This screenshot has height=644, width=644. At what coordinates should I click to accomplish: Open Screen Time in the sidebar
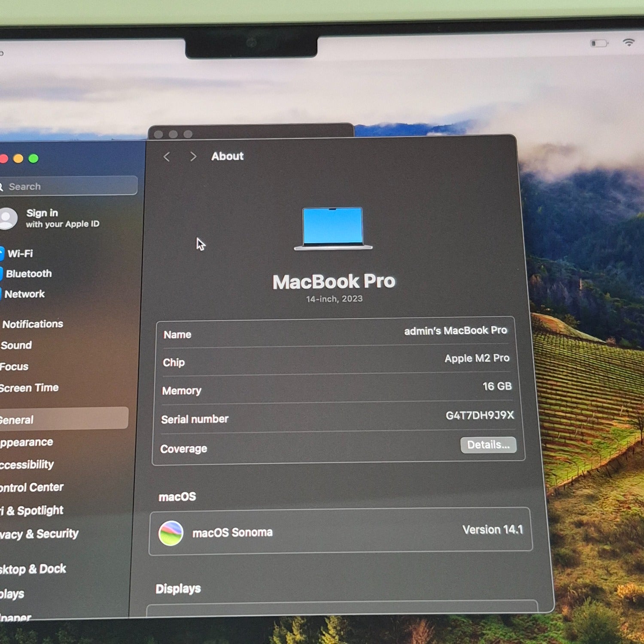(29, 388)
